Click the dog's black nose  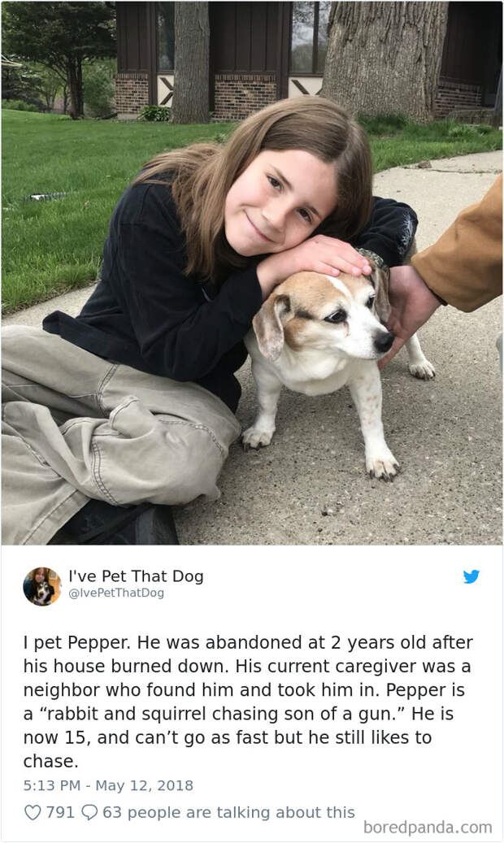384,341
